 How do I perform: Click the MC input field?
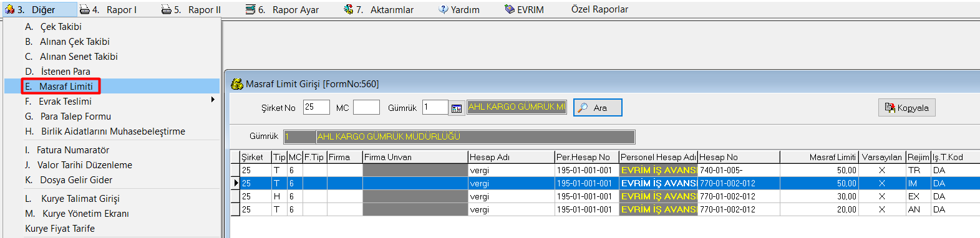pos(366,107)
